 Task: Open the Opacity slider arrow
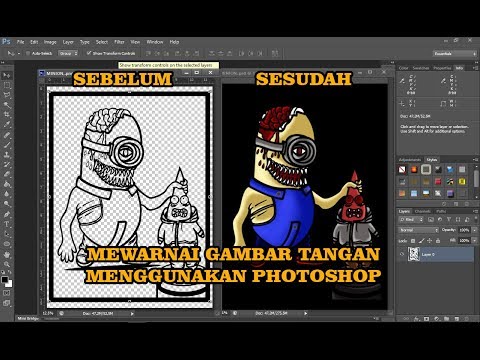tap(474, 230)
